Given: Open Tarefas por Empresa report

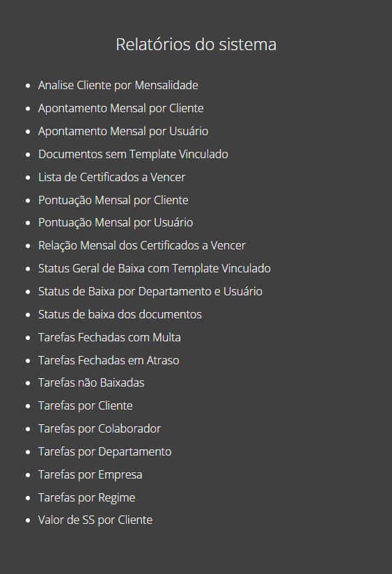Looking at the screenshot, I should 91,475.
